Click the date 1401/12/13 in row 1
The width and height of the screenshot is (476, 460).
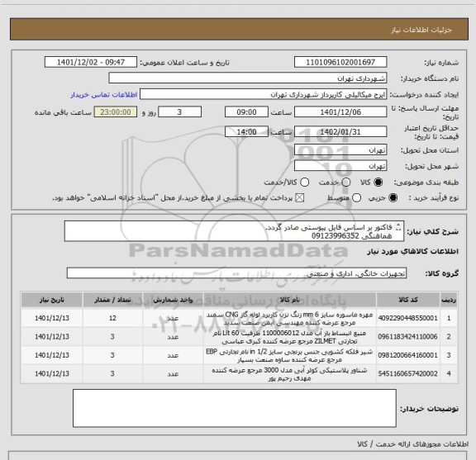tap(52, 318)
